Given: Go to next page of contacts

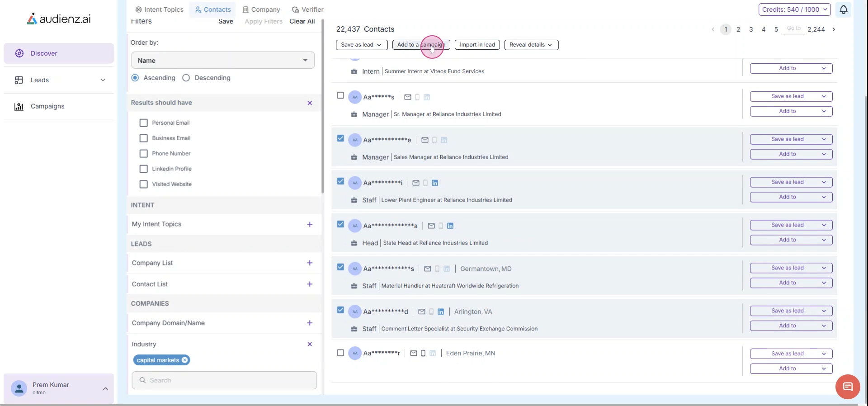Looking at the screenshot, I should coord(834,29).
